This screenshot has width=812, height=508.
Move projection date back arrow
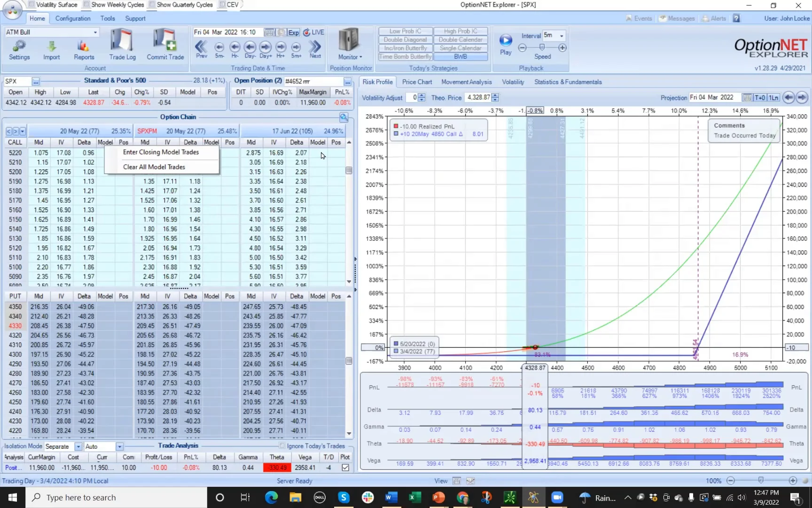[x=789, y=97]
